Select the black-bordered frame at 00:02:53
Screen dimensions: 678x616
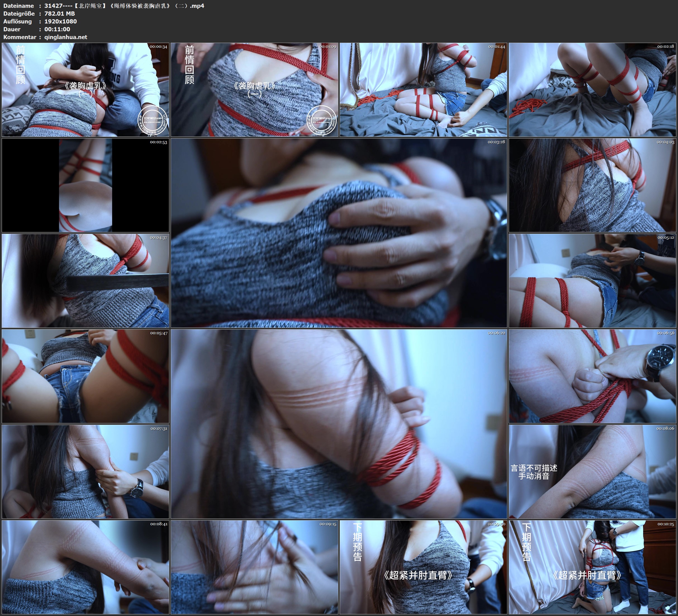click(x=85, y=185)
